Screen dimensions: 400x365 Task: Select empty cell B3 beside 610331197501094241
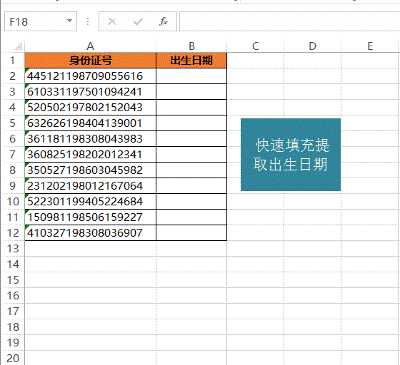(x=191, y=92)
